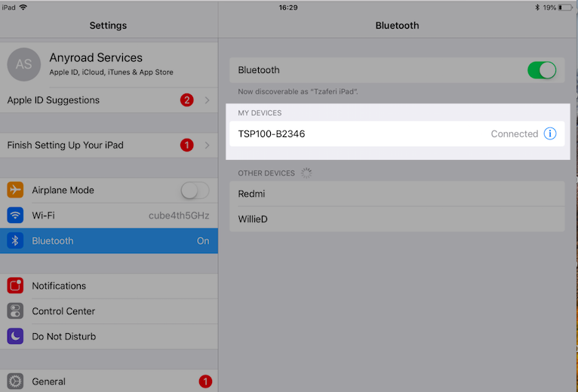The width and height of the screenshot is (578, 392).
Task: Tap the Notifications red icon
Action: coord(15,286)
